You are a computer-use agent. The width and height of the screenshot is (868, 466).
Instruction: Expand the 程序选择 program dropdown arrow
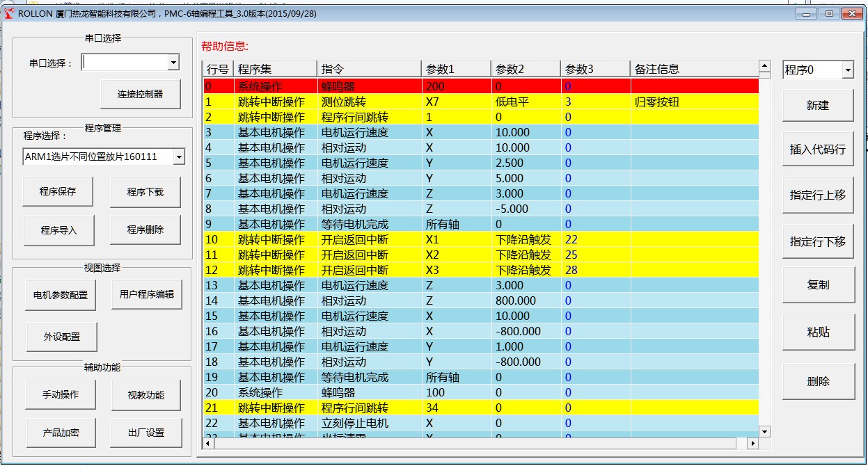[x=179, y=157]
